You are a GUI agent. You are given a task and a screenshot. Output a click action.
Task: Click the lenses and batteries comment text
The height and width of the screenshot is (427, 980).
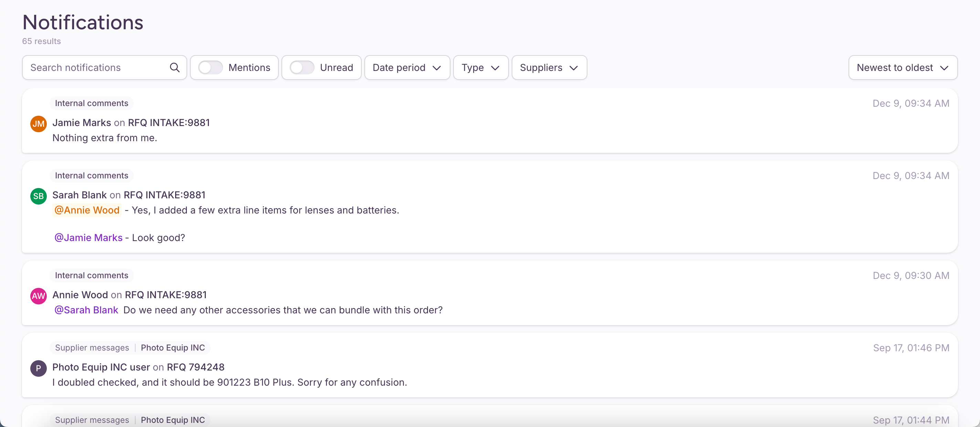pos(265,210)
